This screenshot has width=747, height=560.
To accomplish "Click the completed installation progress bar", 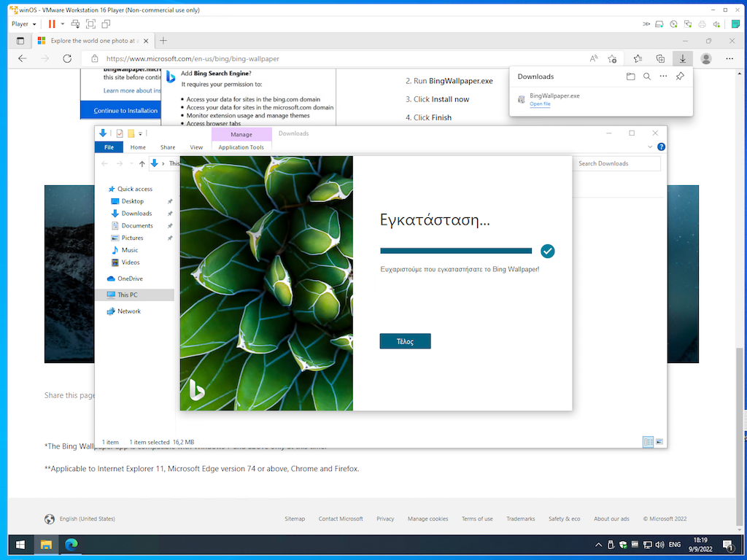I will click(455, 251).
